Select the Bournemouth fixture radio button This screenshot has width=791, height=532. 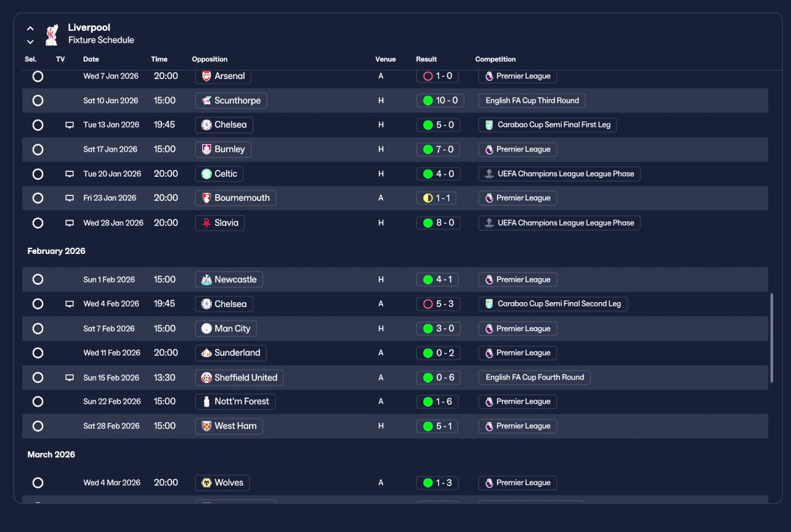coord(38,198)
